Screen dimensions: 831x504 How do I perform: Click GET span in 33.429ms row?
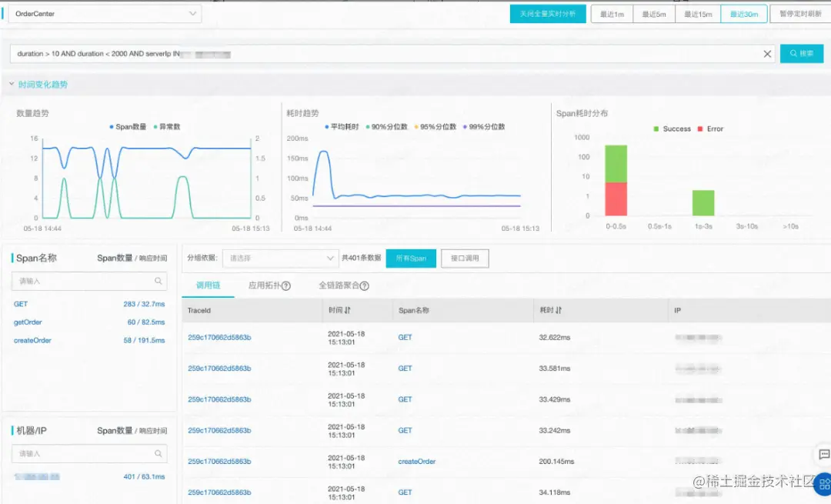coord(405,399)
